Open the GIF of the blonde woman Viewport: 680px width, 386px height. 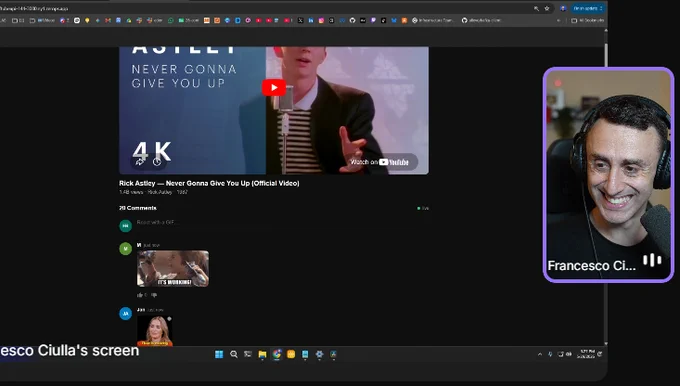(x=155, y=330)
